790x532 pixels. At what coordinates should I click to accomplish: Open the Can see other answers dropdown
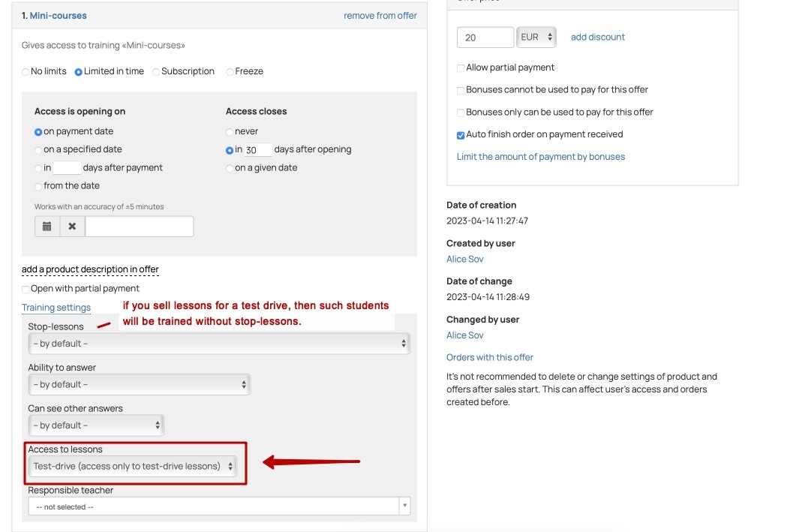tap(96, 425)
